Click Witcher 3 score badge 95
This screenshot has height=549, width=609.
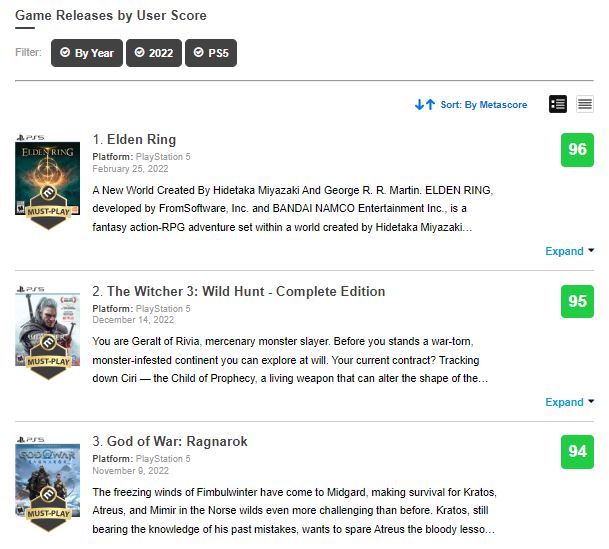pyautogui.click(x=577, y=302)
